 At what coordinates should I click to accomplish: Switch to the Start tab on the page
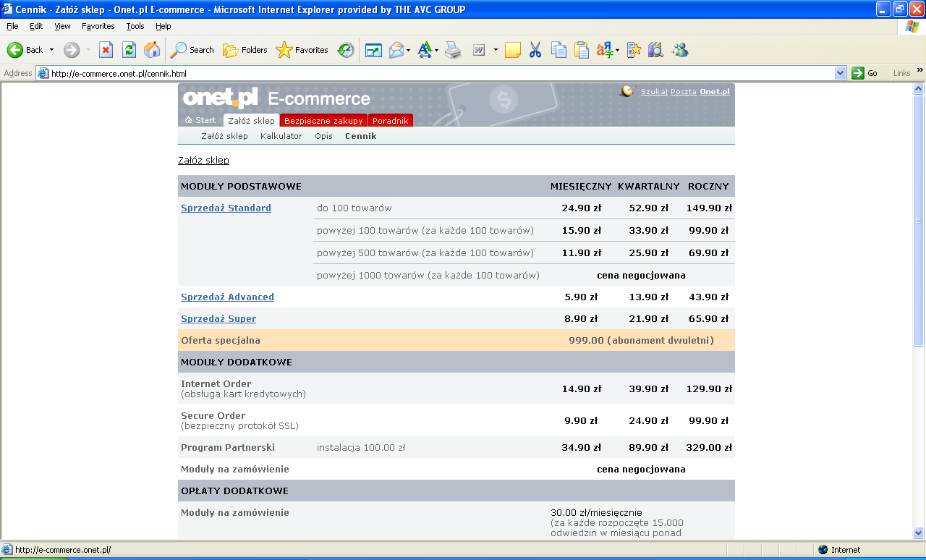click(x=201, y=120)
